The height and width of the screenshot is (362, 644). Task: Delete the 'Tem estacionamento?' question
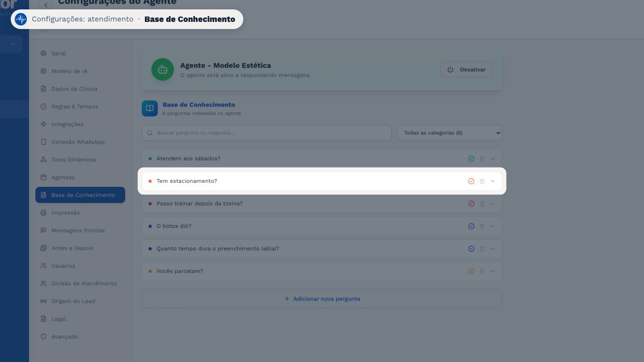[482, 181]
